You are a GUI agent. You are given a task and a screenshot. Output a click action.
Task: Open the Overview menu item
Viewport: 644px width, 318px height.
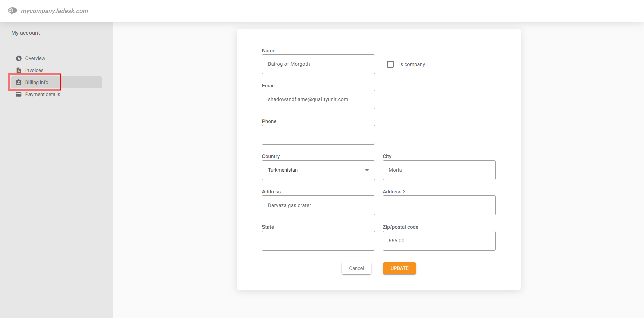[35, 58]
